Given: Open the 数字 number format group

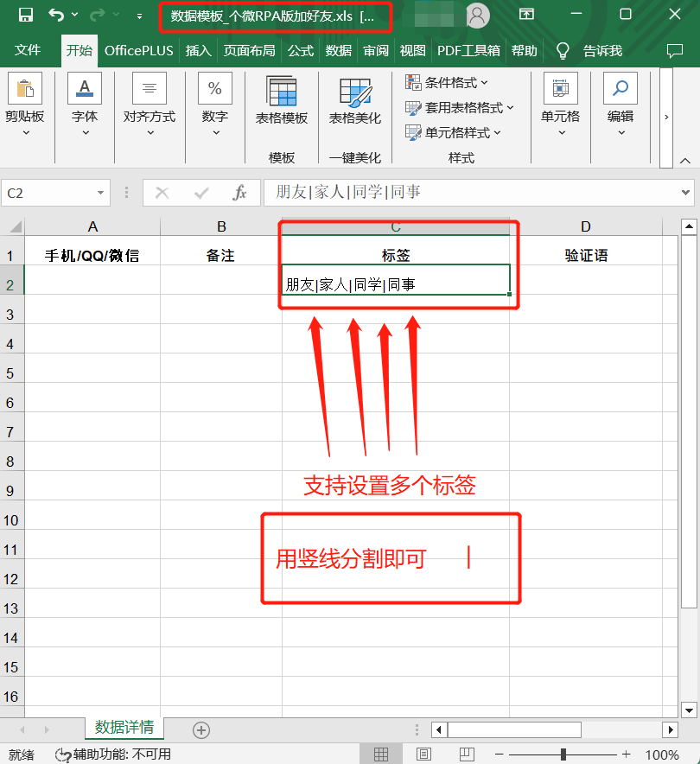Looking at the screenshot, I should click(x=215, y=105).
